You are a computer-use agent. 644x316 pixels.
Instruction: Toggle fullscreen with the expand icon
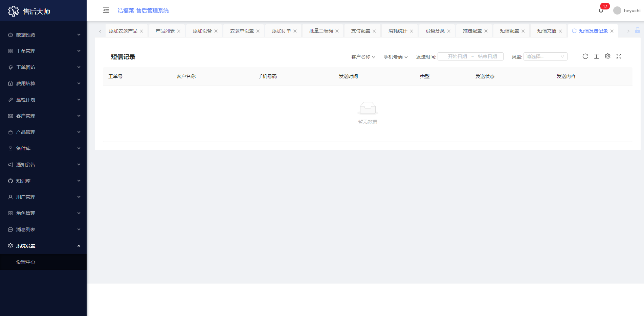tap(619, 56)
